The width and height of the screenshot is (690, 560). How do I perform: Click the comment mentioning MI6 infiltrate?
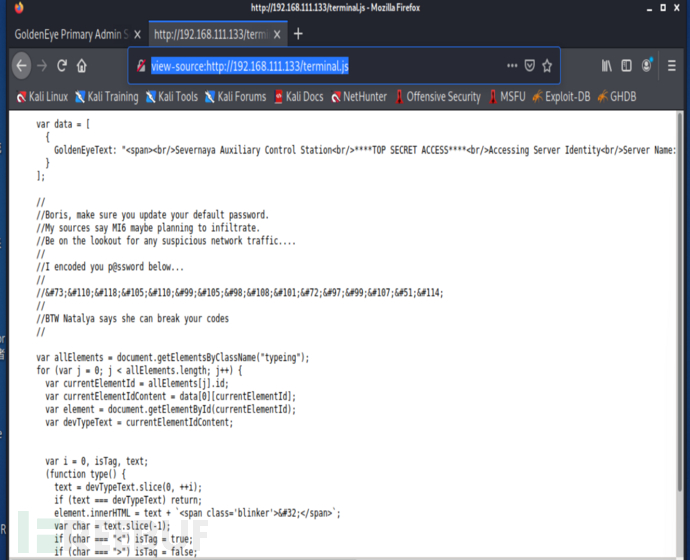click(x=148, y=228)
